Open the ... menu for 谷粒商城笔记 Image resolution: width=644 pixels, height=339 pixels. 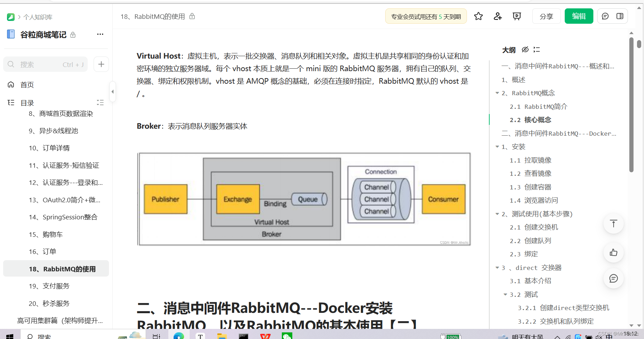tap(100, 34)
